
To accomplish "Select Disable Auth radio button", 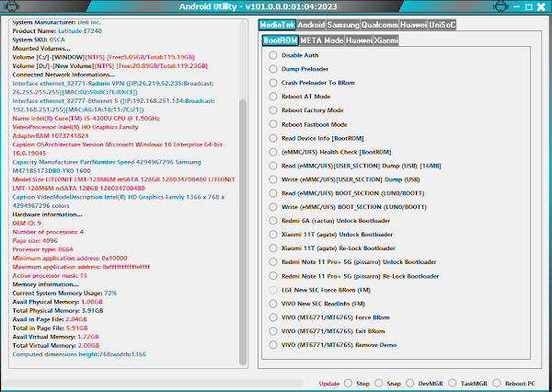I will coord(273,55).
